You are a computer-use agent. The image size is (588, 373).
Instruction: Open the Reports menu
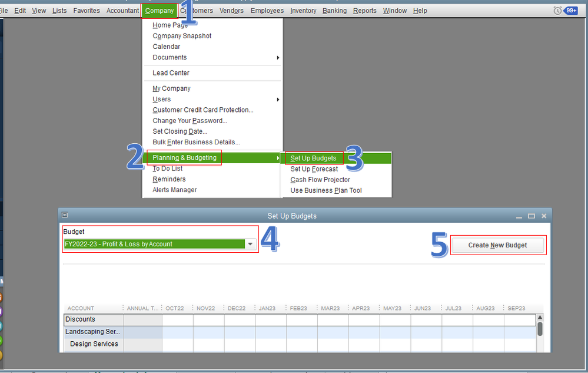pyautogui.click(x=364, y=11)
